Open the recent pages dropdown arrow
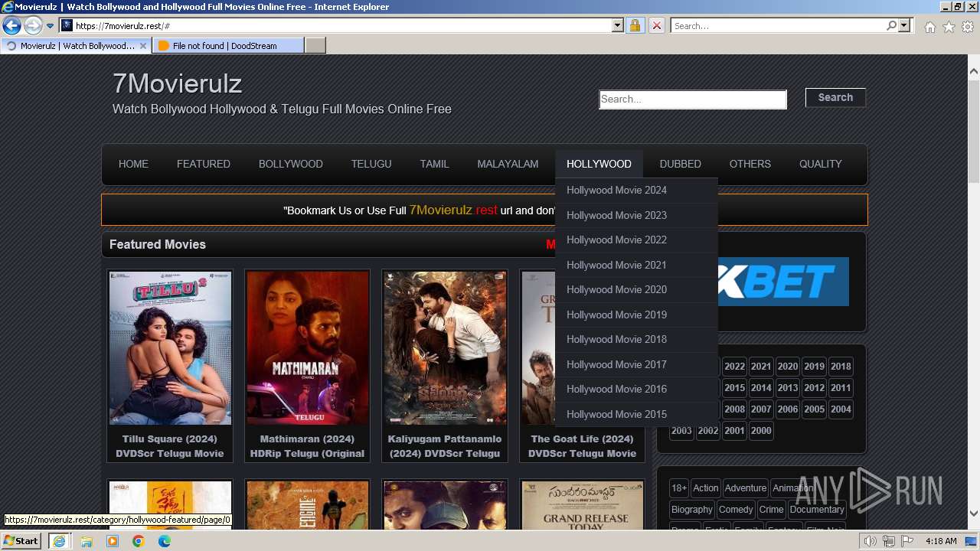The height and width of the screenshot is (551, 980). 51,26
